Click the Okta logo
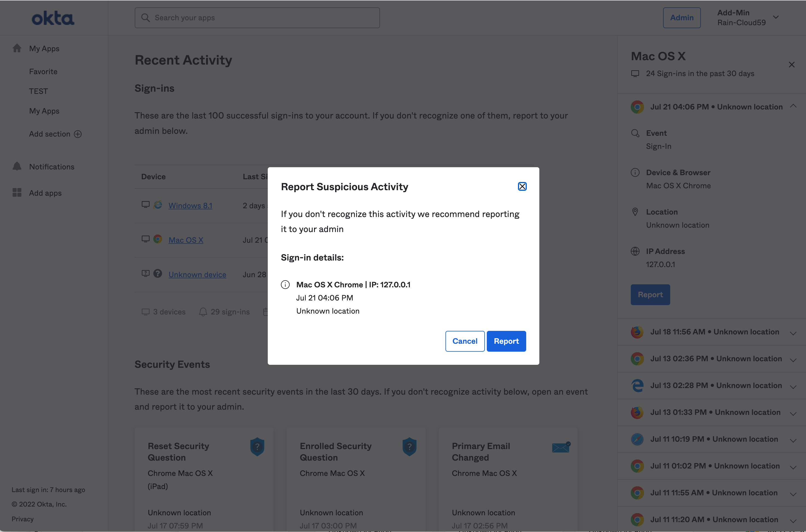The width and height of the screenshot is (806, 532). 53,18
